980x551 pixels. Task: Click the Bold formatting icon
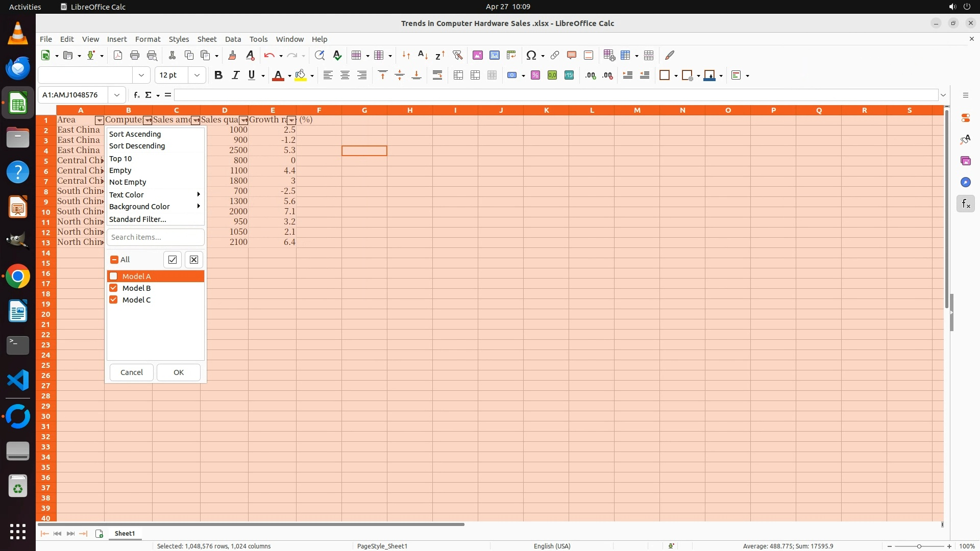click(x=218, y=76)
